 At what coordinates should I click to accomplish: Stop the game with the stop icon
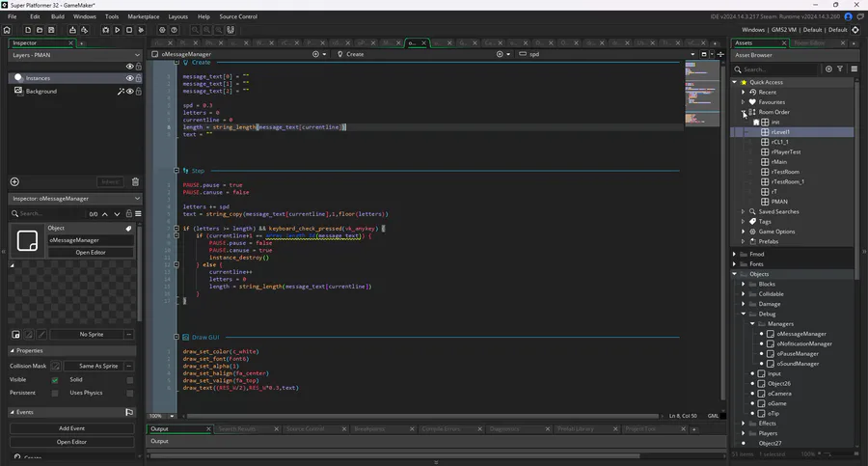[x=129, y=30]
